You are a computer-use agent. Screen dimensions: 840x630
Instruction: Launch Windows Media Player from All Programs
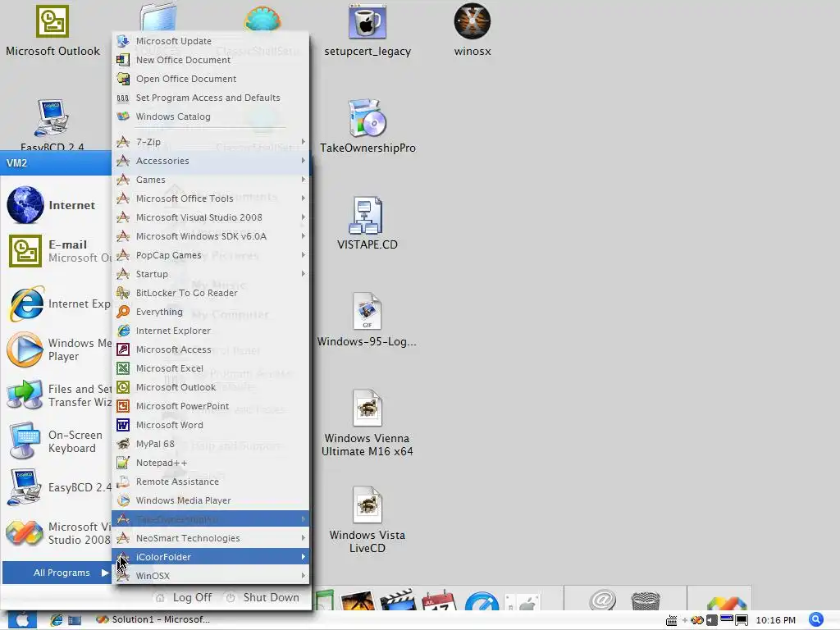coord(211,500)
